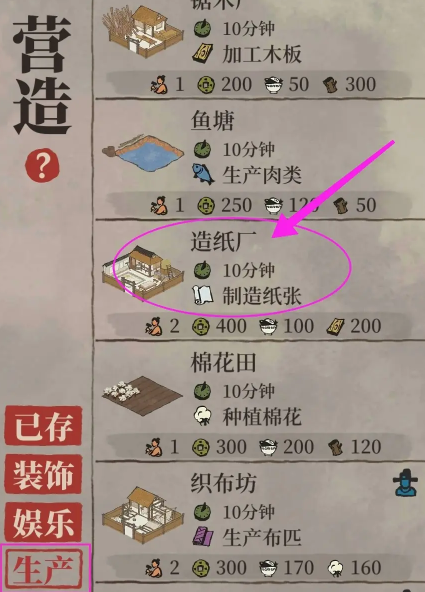Select the 造纸厂 paper mill building image
Viewport: 425px width, 592px height.
[143, 273]
